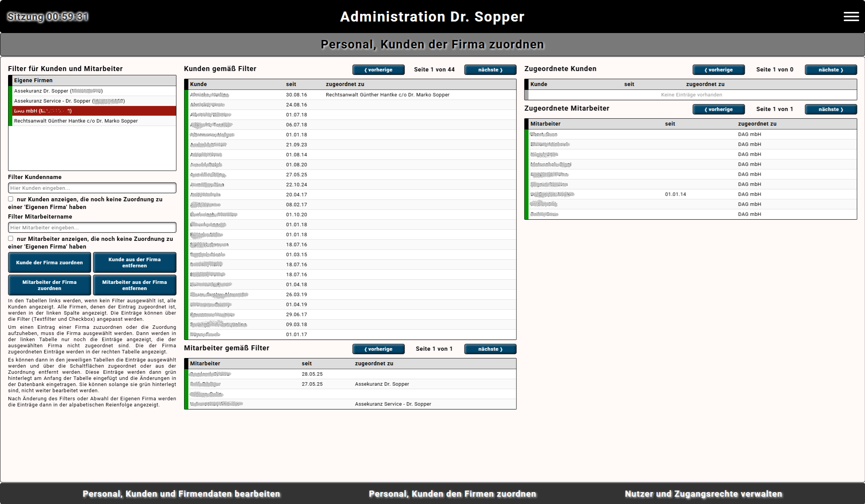The height and width of the screenshot is (504, 865).
Task: Click Mitarbeiter aus der Firma entfernen
Action: tap(134, 285)
